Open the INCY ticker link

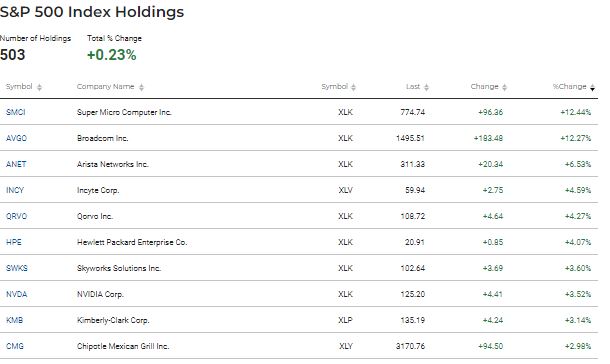coord(15,191)
